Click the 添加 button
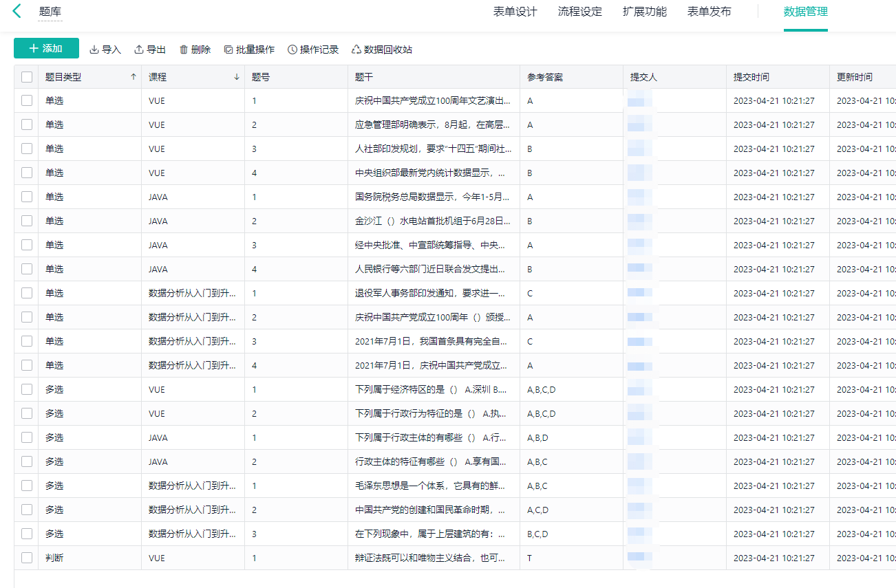The image size is (896, 588). [46, 48]
